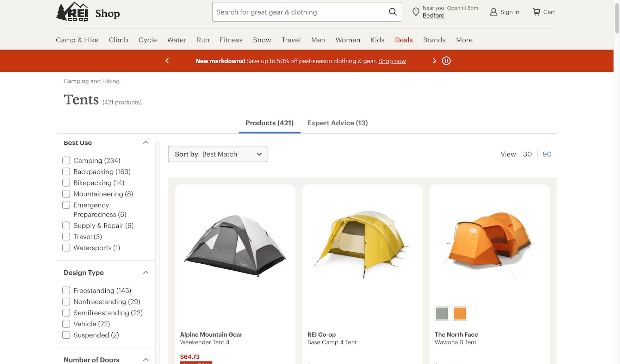Click into the gear search field
The image size is (620, 364).
(299, 12)
